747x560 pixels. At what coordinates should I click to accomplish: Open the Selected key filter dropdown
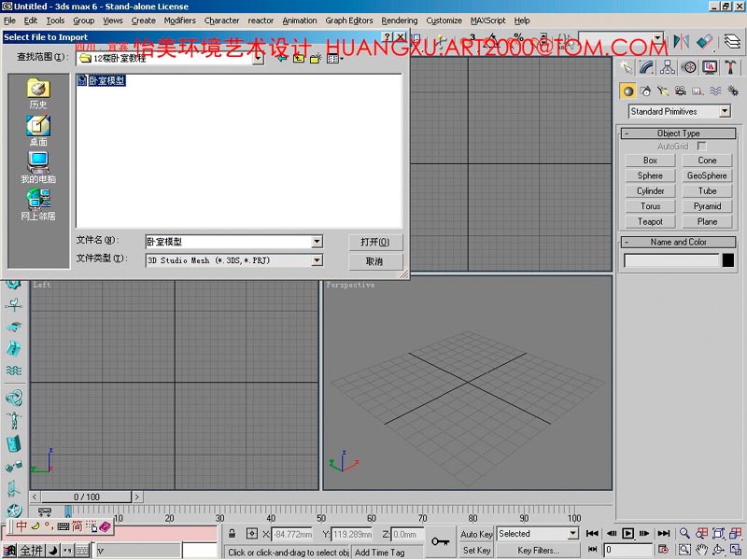point(573,534)
